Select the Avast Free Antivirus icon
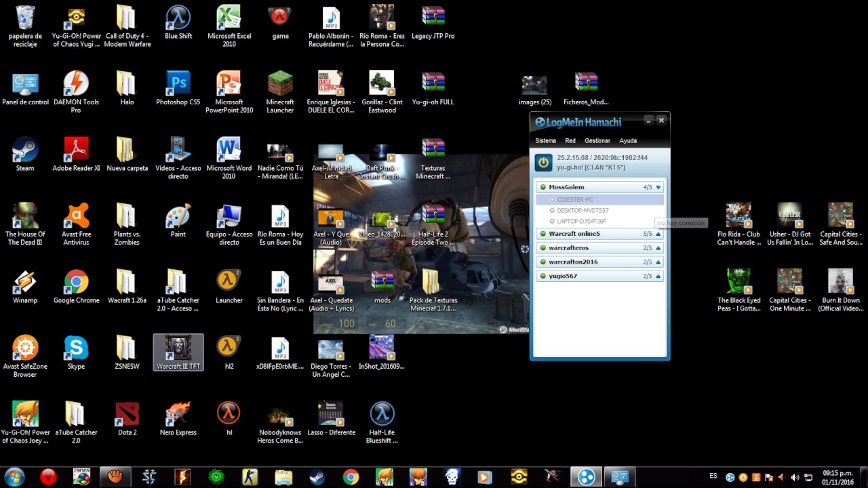Viewport: 868px width, 488px height. 76,225
